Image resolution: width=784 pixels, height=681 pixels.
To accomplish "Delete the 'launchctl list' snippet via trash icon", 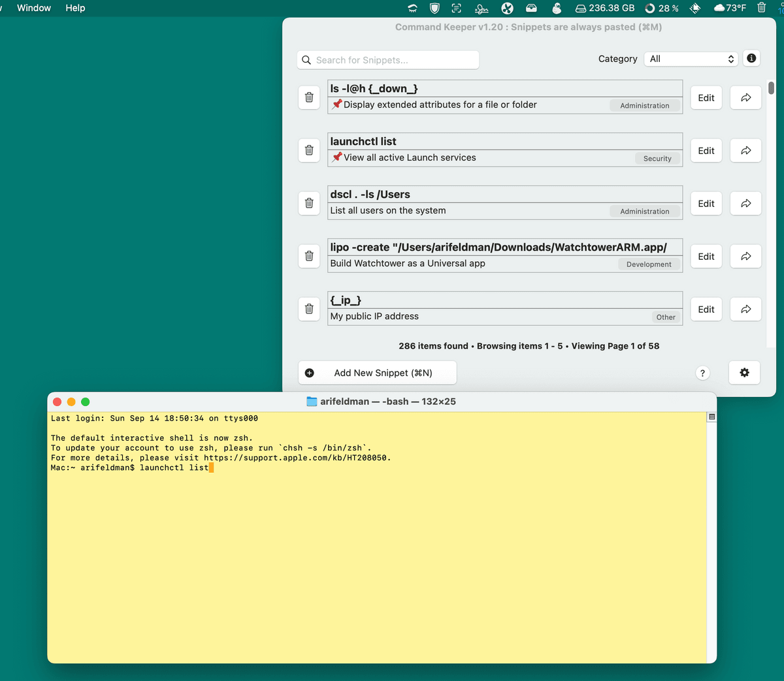I will tap(309, 150).
